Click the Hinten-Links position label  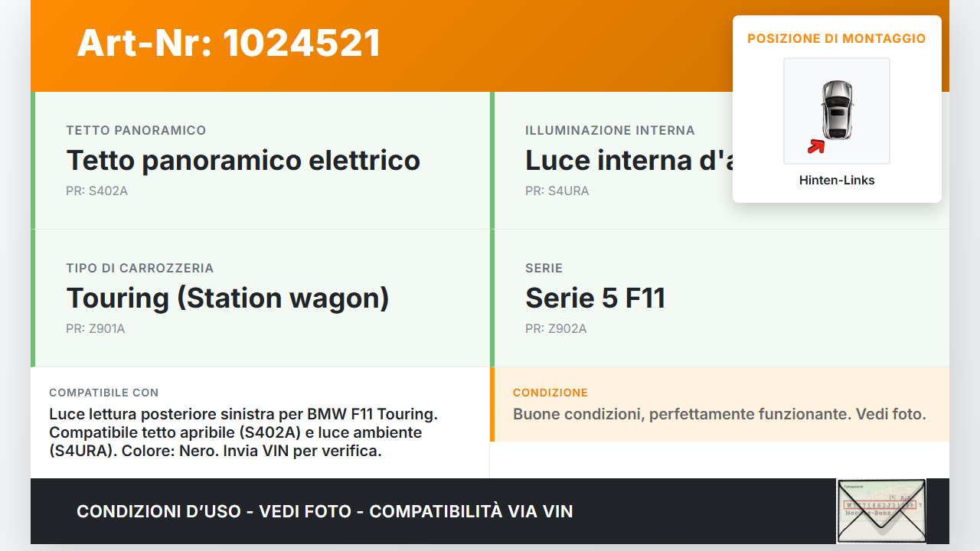(x=837, y=181)
